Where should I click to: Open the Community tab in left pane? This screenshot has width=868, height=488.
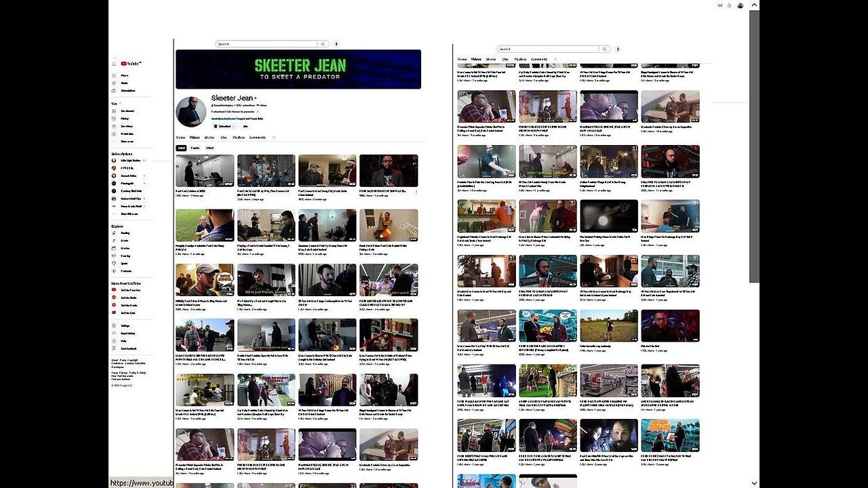[x=258, y=138]
